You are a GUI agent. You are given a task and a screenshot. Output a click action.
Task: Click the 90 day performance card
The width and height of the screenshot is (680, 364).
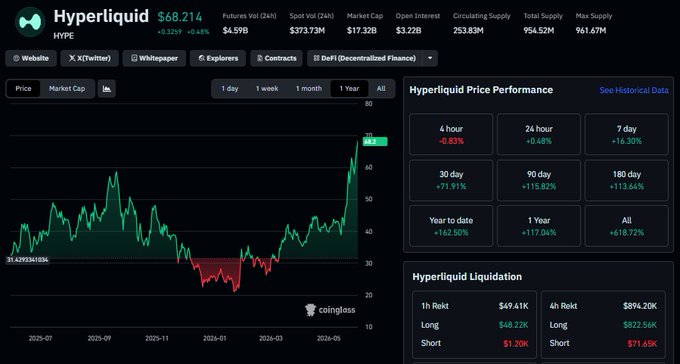coord(539,180)
